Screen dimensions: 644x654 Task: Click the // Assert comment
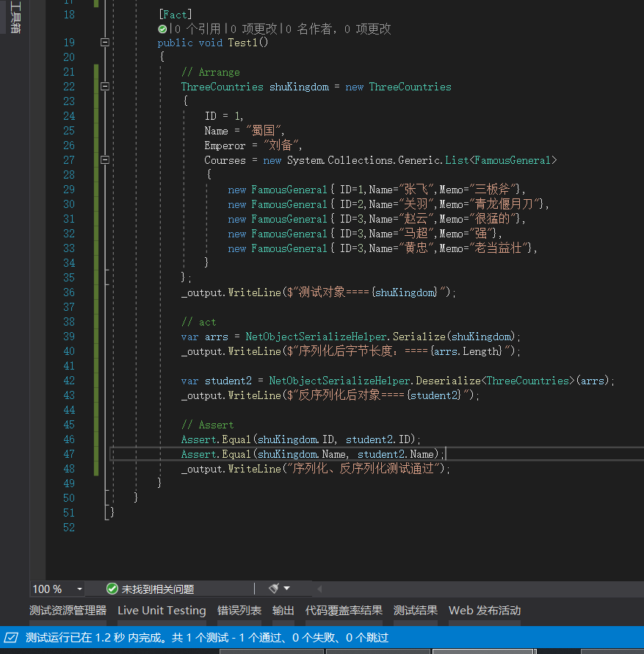208,425
